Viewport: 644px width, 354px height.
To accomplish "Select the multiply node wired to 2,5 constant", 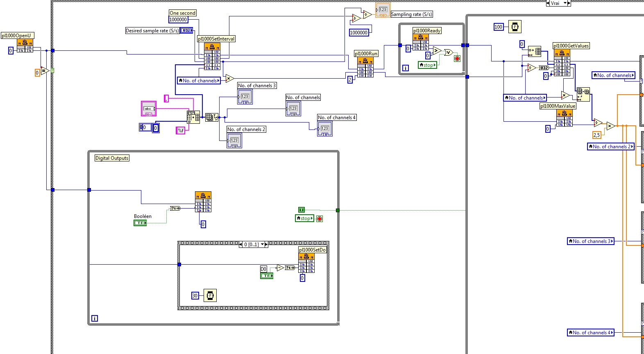I will pyautogui.click(x=610, y=126).
